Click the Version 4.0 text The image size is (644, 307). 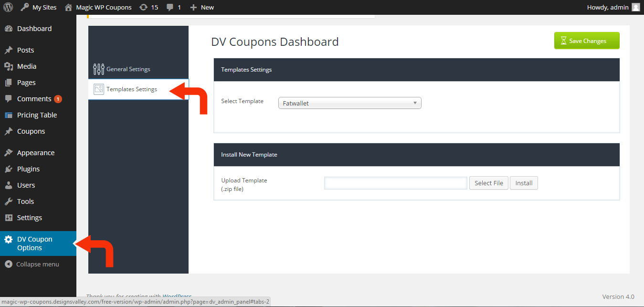618,296
